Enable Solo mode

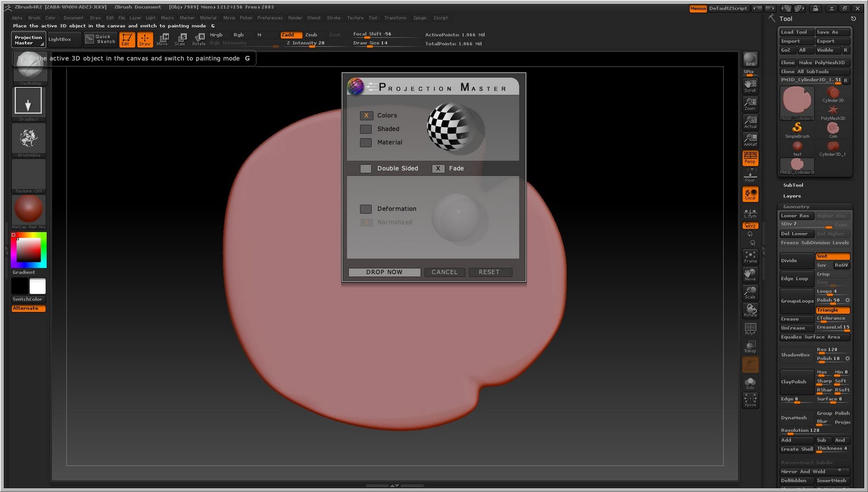(x=750, y=383)
